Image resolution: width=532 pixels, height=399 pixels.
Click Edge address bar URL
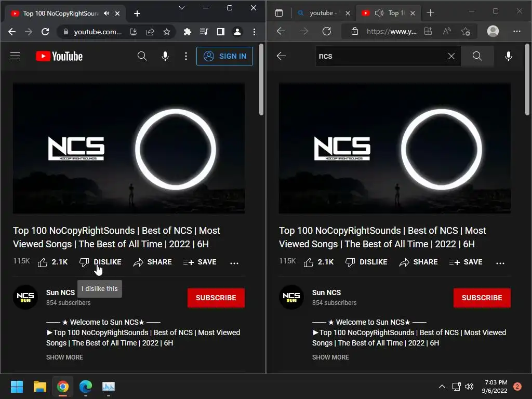pos(392,31)
